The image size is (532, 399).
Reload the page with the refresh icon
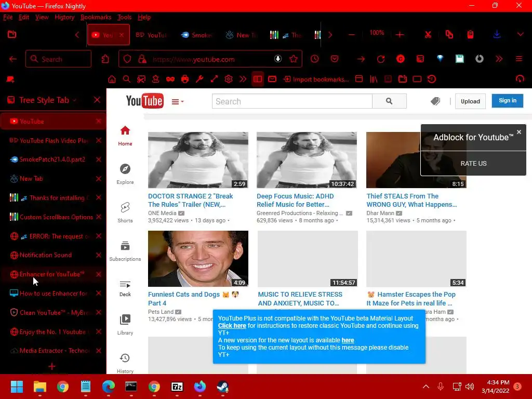pos(381,59)
